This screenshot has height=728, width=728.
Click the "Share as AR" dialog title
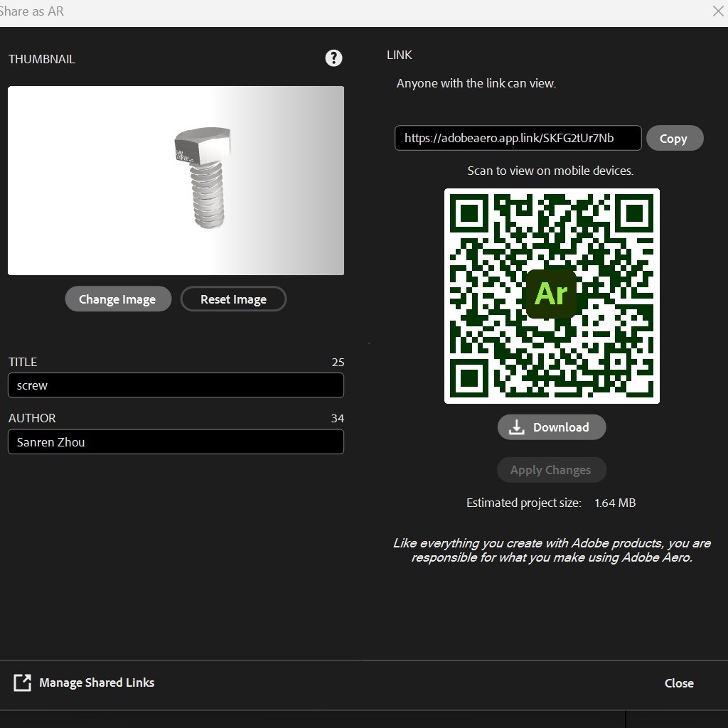[32, 11]
